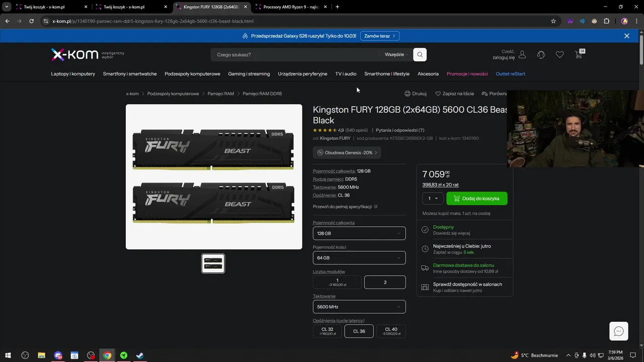This screenshot has height=362, width=644.
Task: Open Chrome profile avatar
Action: tap(624, 21)
